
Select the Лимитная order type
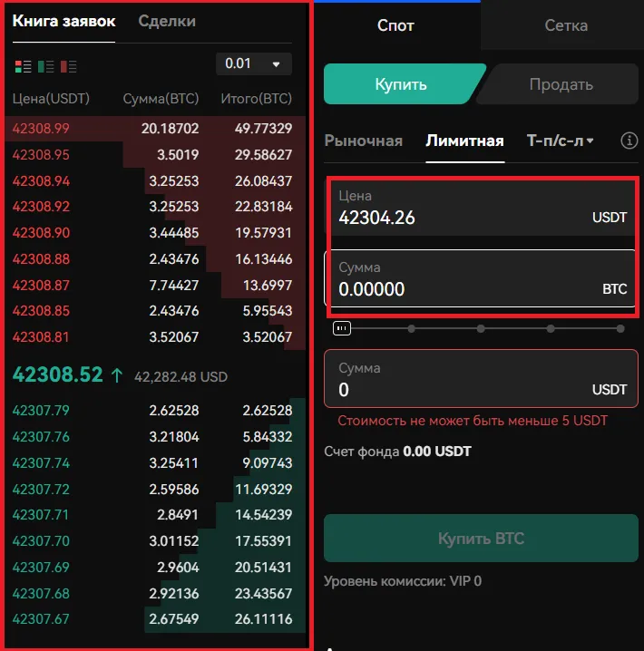(x=464, y=141)
